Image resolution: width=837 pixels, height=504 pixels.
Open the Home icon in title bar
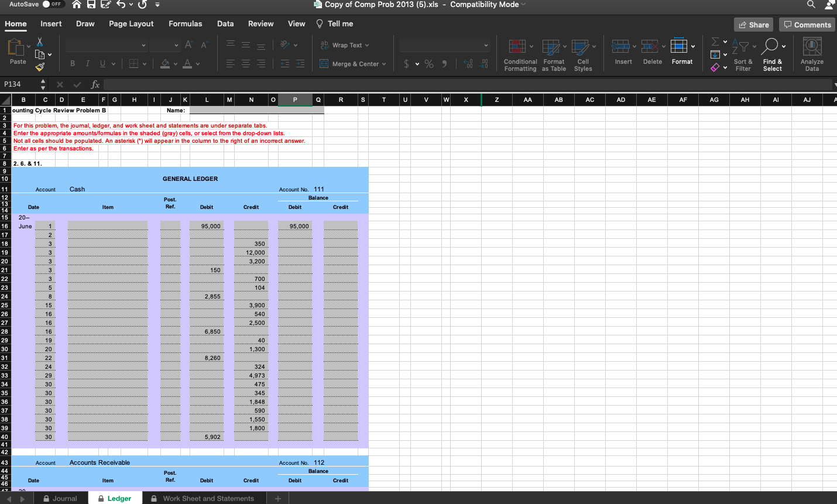point(77,4)
